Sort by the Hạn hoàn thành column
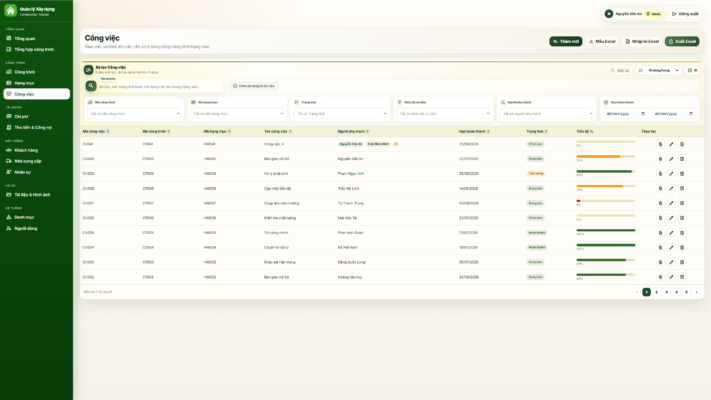The height and width of the screenshot is (400, 711). coord(474,132)
